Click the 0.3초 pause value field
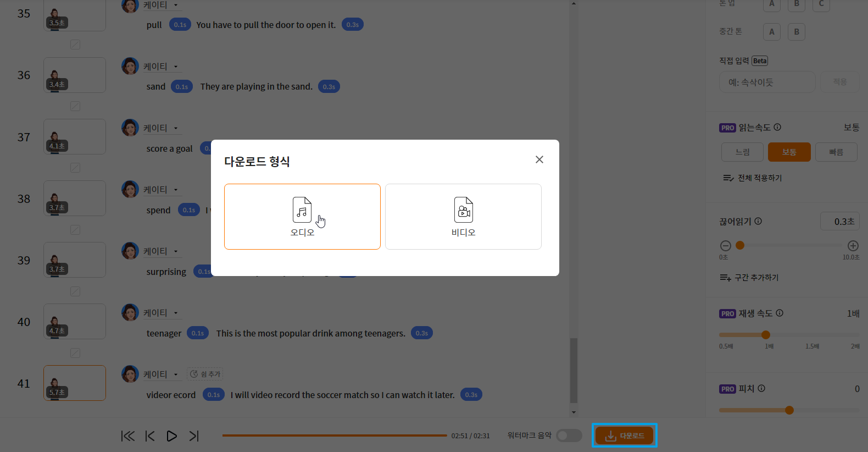Image resolution: width=868 pixels, height=452 pixels. [x=840, y=221]
